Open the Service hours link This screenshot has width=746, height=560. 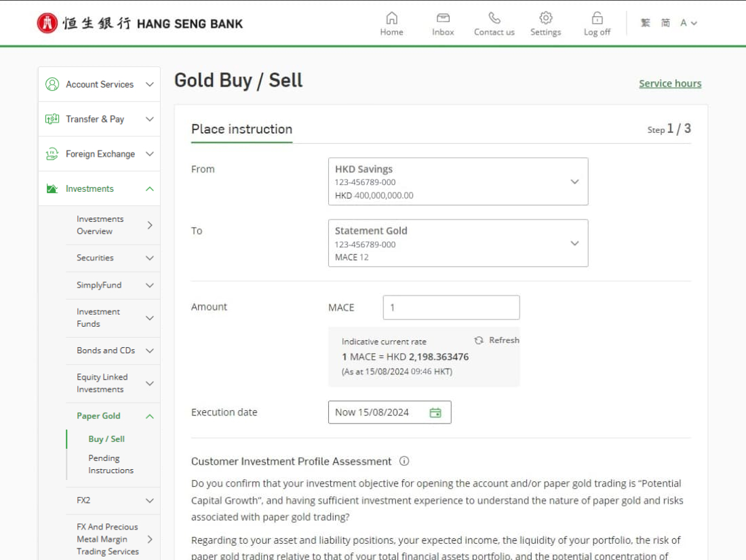point(670,83)
